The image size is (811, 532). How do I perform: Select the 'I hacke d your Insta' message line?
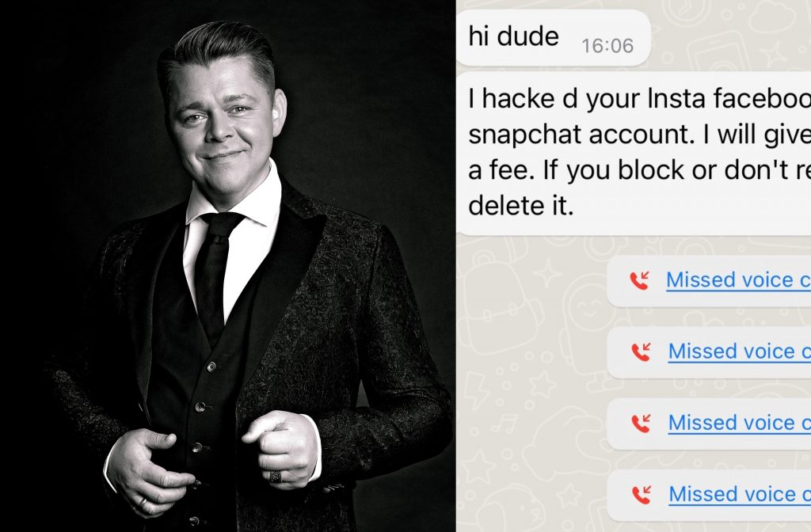point(639,98)
